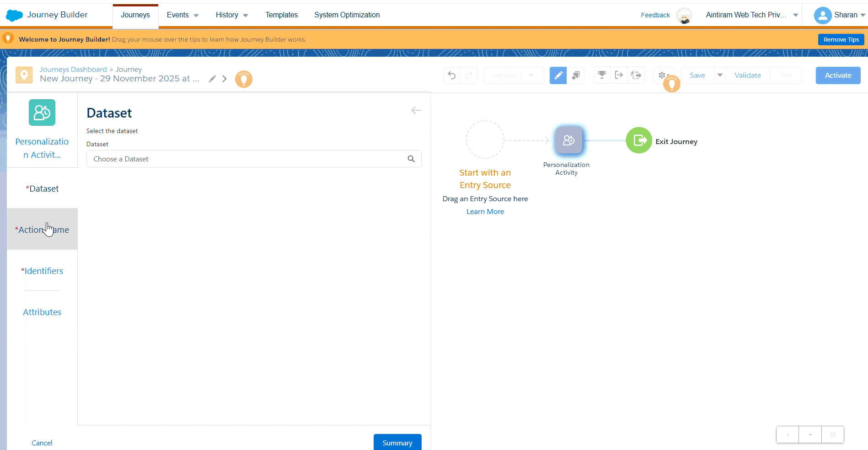Viewport: 868px width, 450px height.
Task: Click the pencil edit mode button
Action: [x=558, y=75]
